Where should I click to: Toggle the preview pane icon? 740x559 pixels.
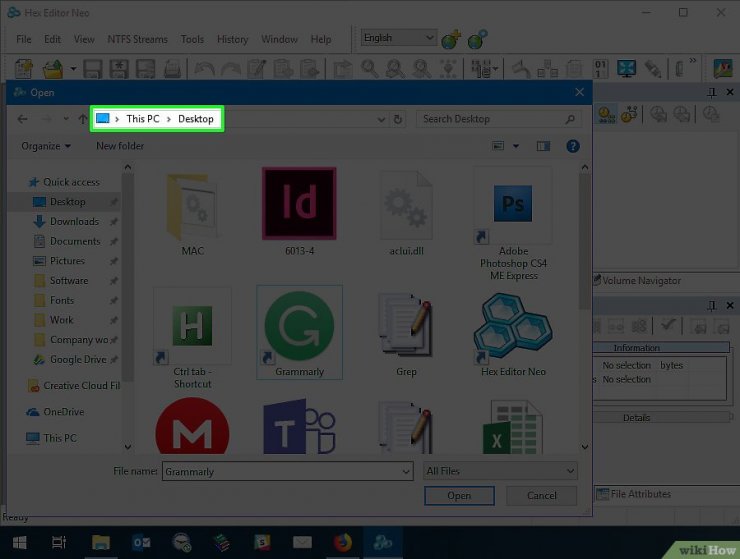[x=543, y=146]
